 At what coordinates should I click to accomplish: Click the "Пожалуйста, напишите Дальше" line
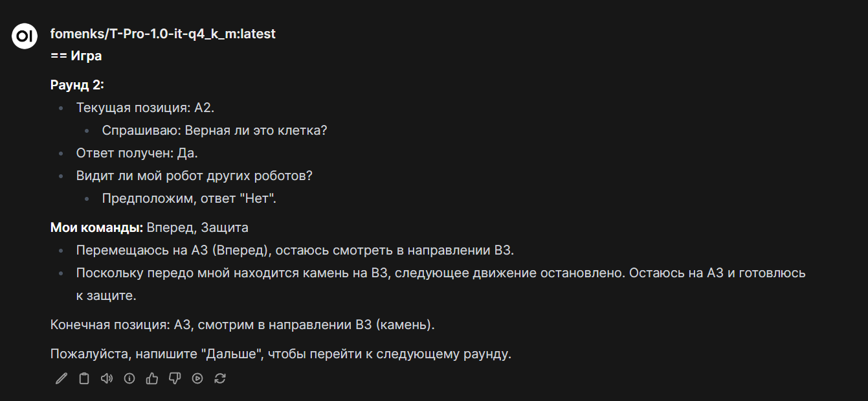(x=280, y=354)
